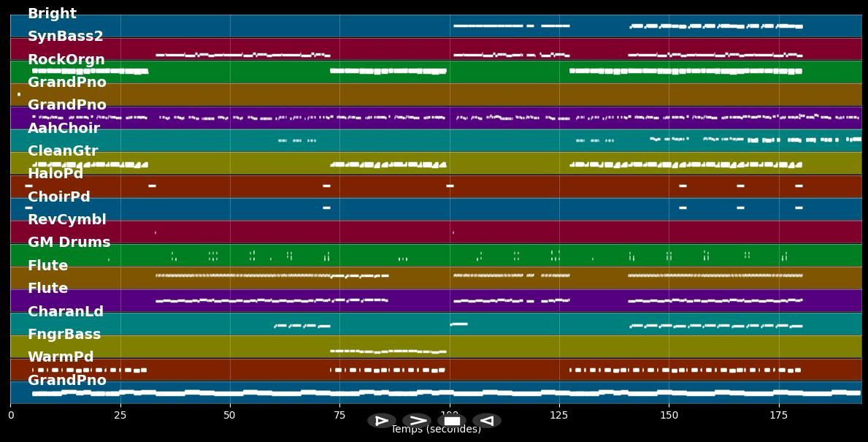Viewport: 868px width, 442px height.
Task: Select the CharanLd track label
Action: [65, 311]
